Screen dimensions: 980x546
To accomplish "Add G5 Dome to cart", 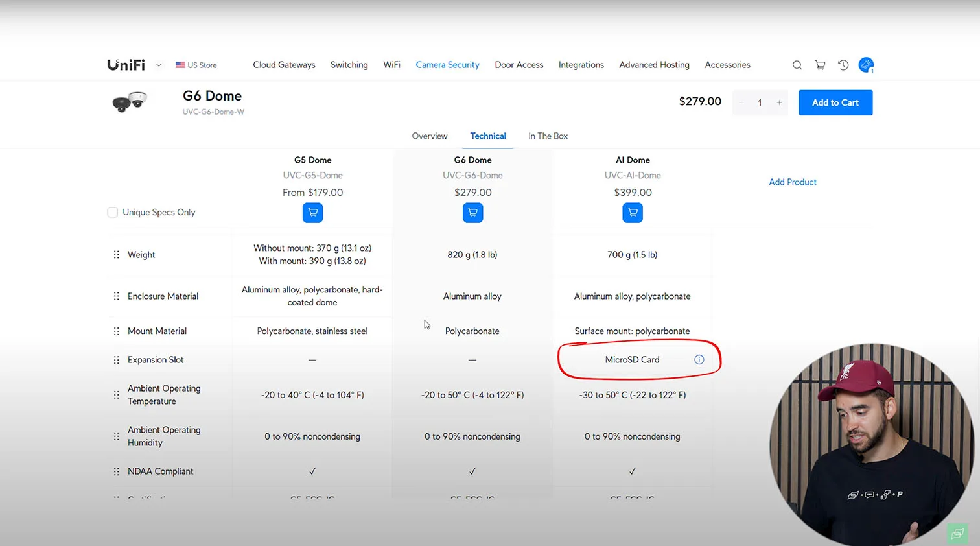I will [312, 213].
